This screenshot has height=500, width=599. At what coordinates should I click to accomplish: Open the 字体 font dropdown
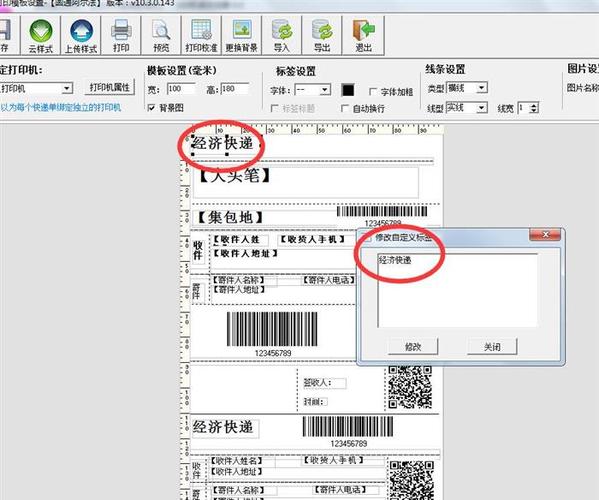click(x=325, y=90)
